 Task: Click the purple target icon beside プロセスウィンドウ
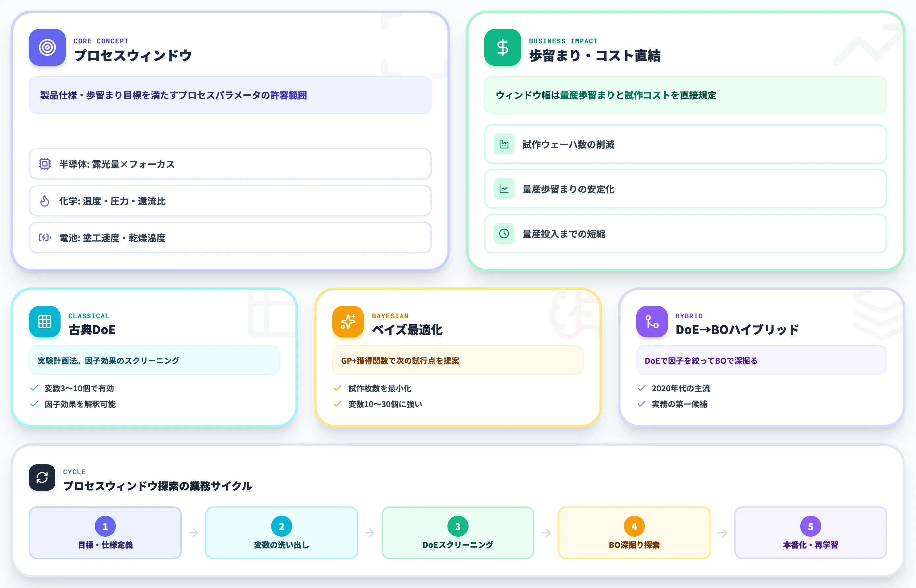tap(47, 47)
